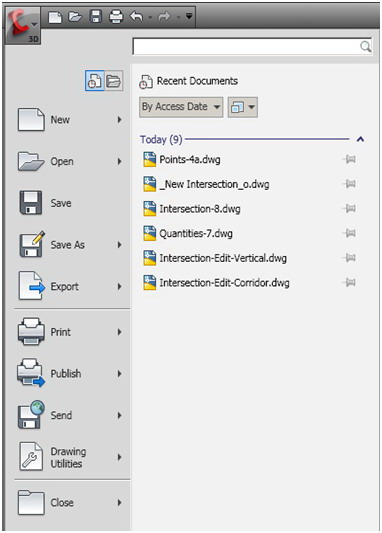Open the Civil 3D application menu button
382x533 pixels.
pos(22,26)
